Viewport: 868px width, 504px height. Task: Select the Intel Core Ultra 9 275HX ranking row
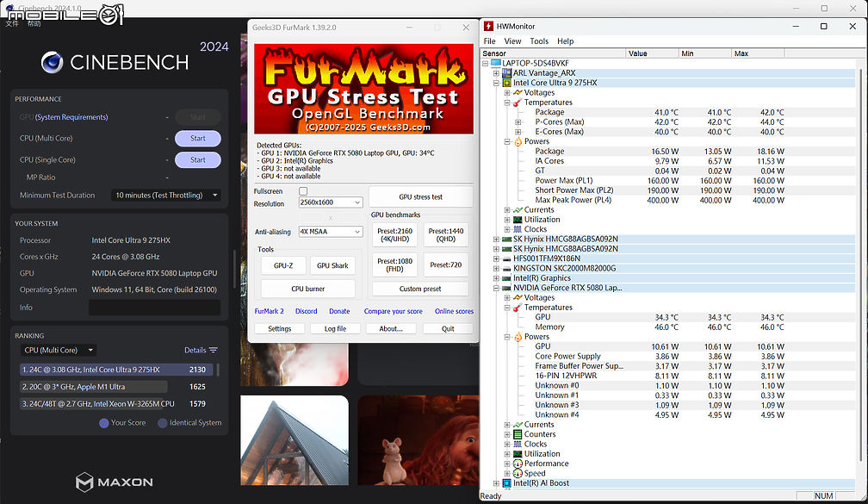click(x=116, y=370)
